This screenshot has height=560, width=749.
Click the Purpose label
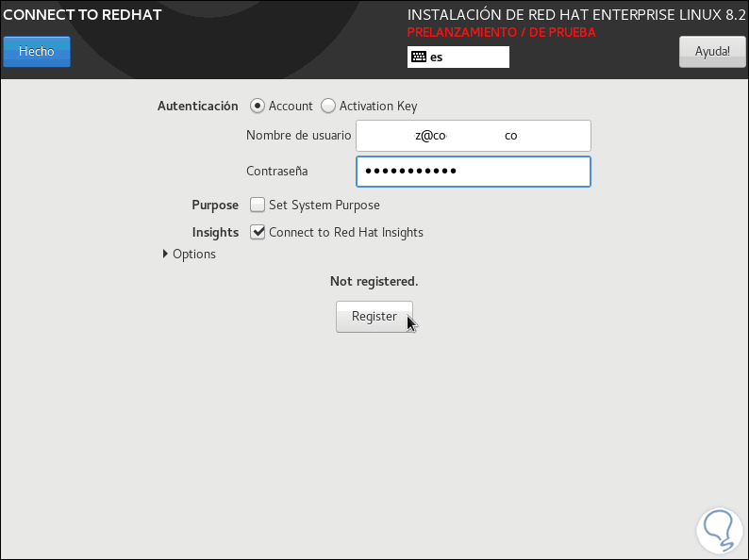(215, 206)
